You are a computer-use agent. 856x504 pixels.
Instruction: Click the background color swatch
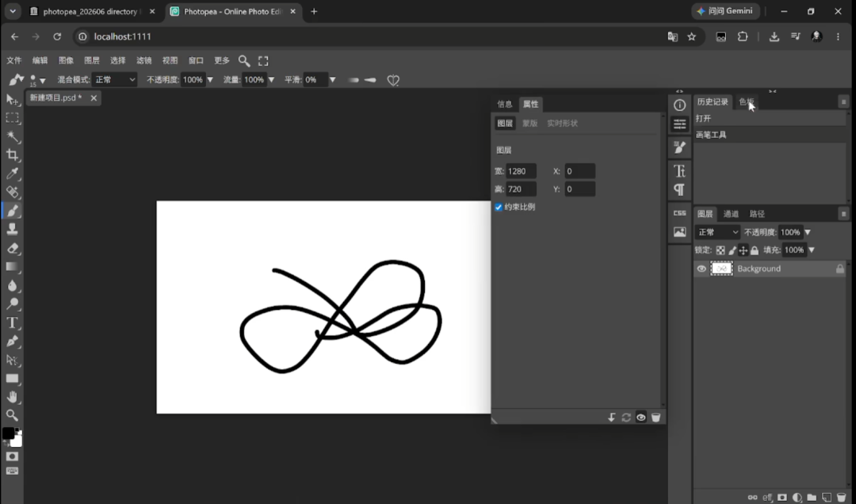17,441
